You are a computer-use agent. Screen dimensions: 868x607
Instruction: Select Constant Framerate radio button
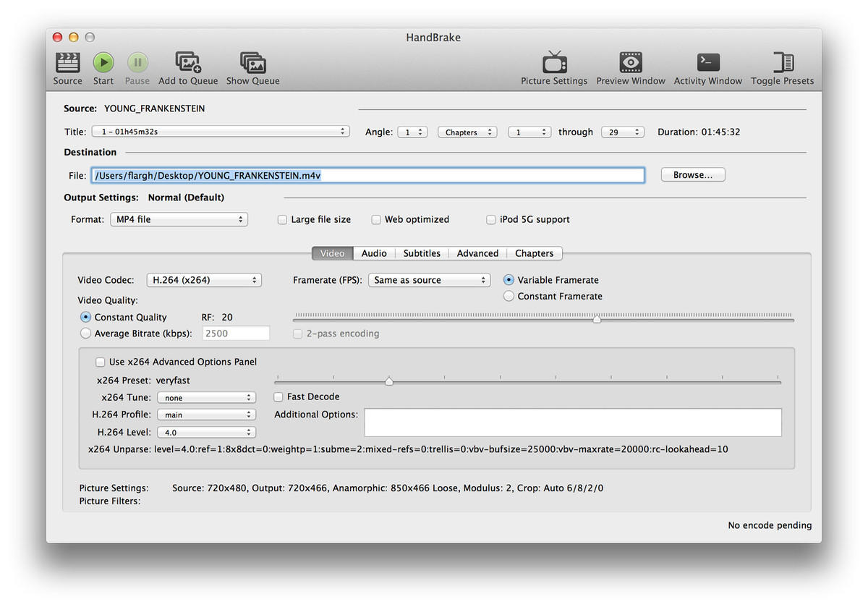point(509,296)
